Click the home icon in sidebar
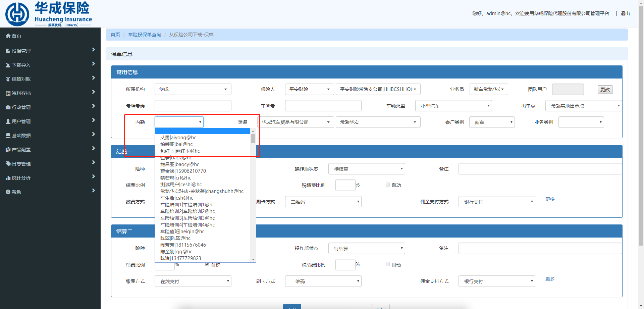Screen dimensions: 644x309 click(x=8, y=36)
